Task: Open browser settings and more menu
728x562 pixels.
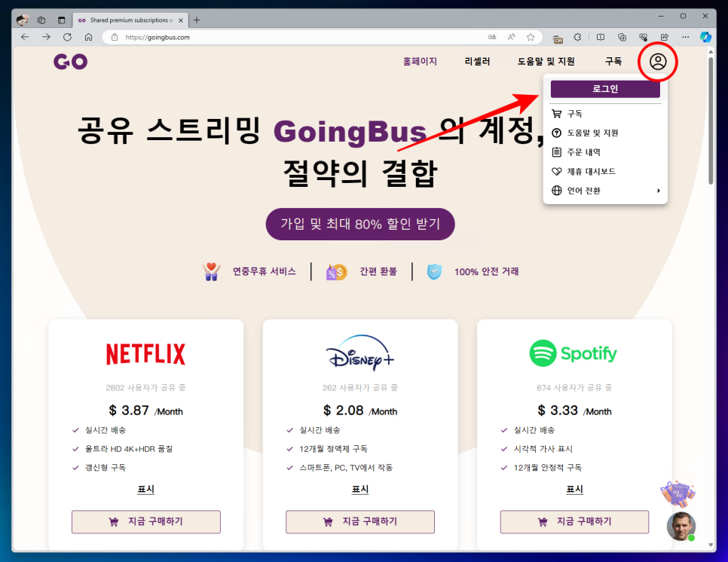Action: tap(686, 37)
